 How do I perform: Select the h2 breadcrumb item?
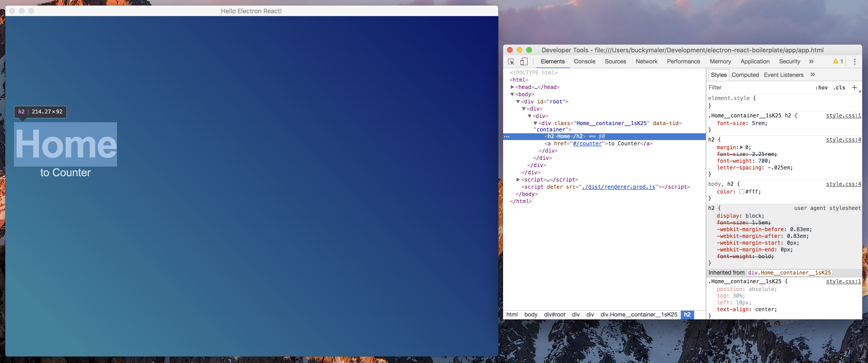pyautogui.click(x=687, y=314)
